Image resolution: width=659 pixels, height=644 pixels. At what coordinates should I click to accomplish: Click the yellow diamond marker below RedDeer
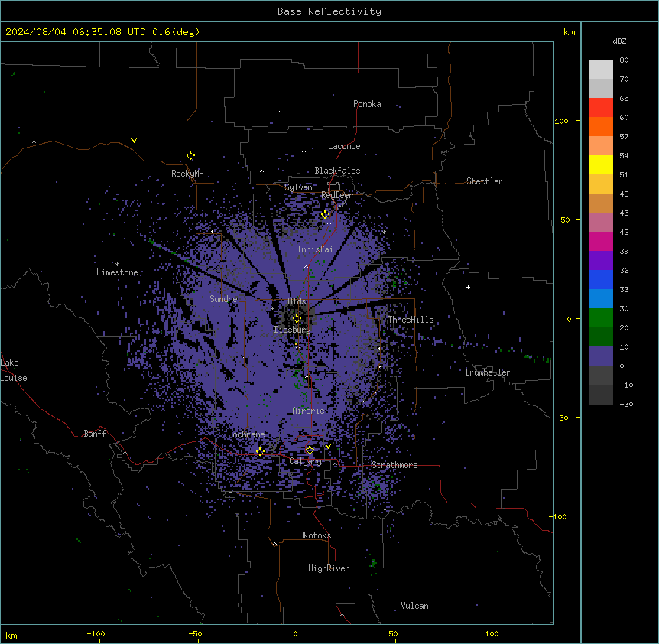(326, 215)
